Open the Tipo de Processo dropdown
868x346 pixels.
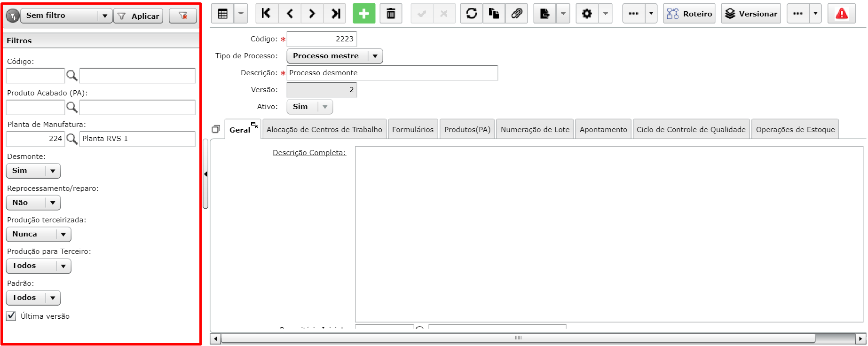pyautogui.click(x=335, y=56)
